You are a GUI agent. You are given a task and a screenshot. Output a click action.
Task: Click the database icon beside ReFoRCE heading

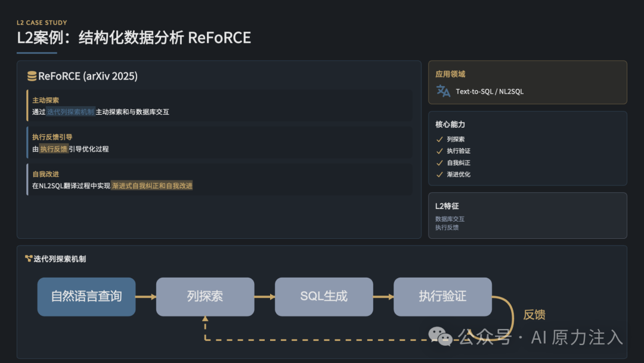pos(32,76)
